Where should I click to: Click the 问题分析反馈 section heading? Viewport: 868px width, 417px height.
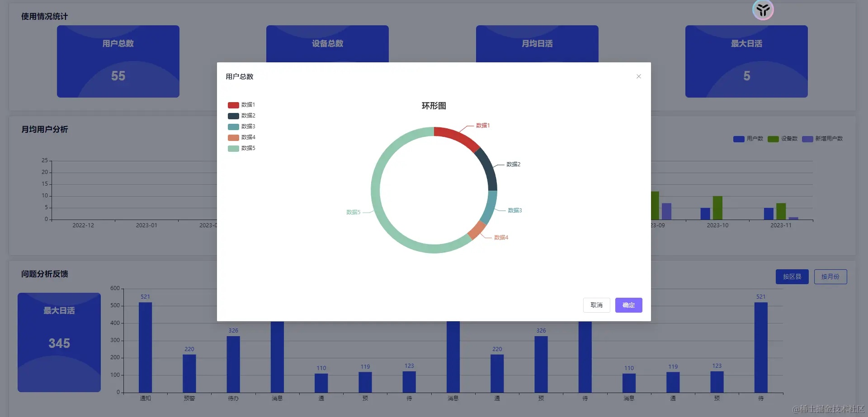(x=44, y=274)
